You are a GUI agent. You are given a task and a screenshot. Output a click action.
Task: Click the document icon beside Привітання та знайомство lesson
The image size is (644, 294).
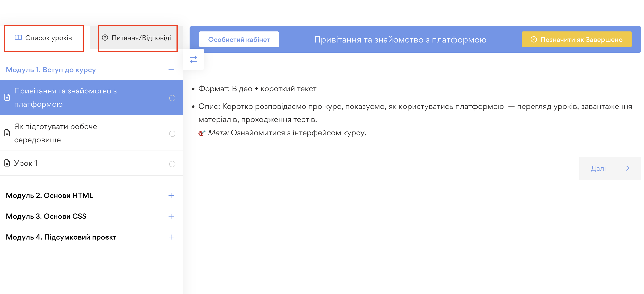7,98
